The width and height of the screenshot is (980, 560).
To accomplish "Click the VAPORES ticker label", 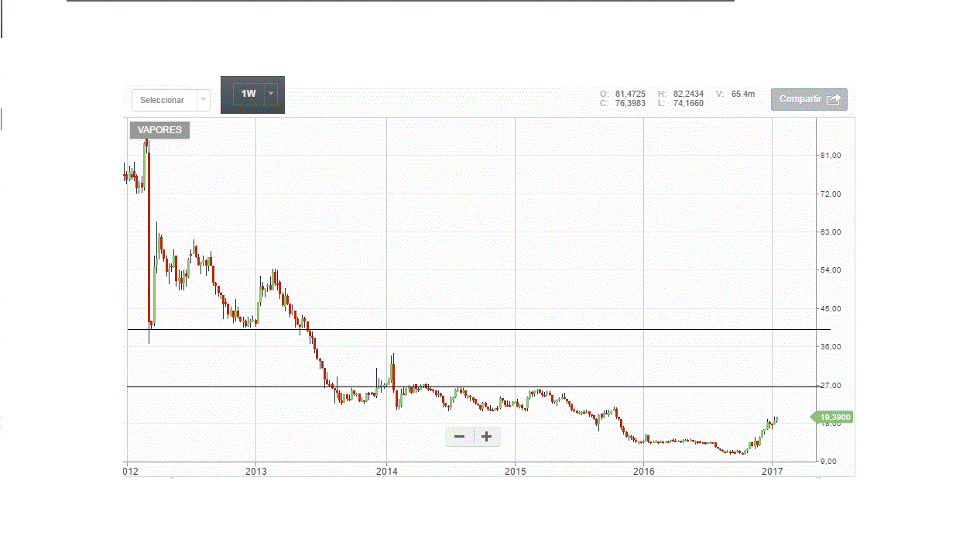I will point(159,130).
